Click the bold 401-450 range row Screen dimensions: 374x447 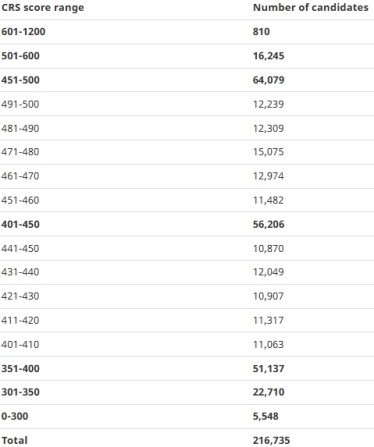click(187, 224)
